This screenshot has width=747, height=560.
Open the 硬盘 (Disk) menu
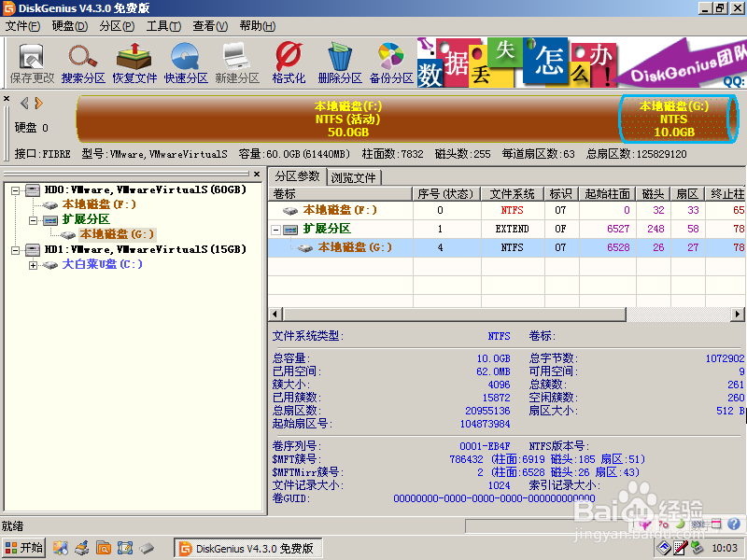(68, 25)
